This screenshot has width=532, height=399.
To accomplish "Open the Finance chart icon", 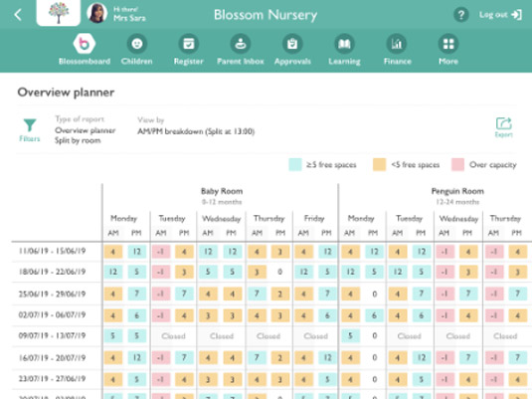I will coord(397,44).
